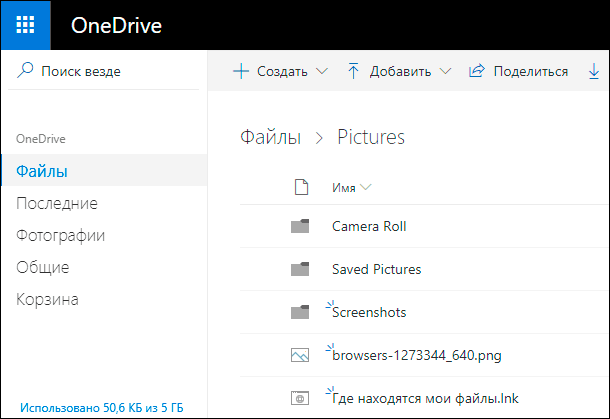Click the shortcut icon of Где находятся мои файлы.lnk

tap(300, 398)
